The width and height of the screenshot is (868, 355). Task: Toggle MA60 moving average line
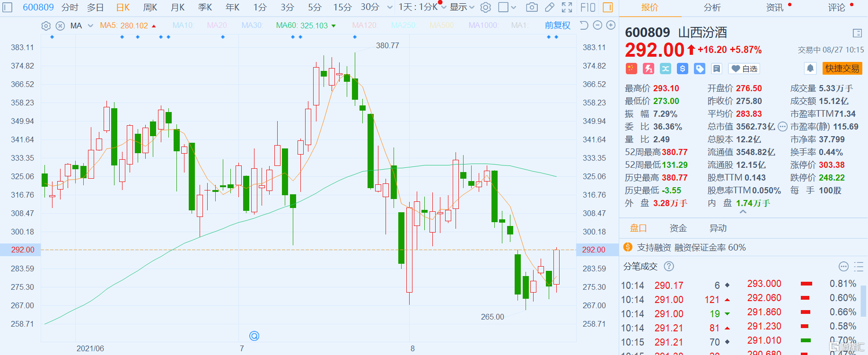coord(302,26)
